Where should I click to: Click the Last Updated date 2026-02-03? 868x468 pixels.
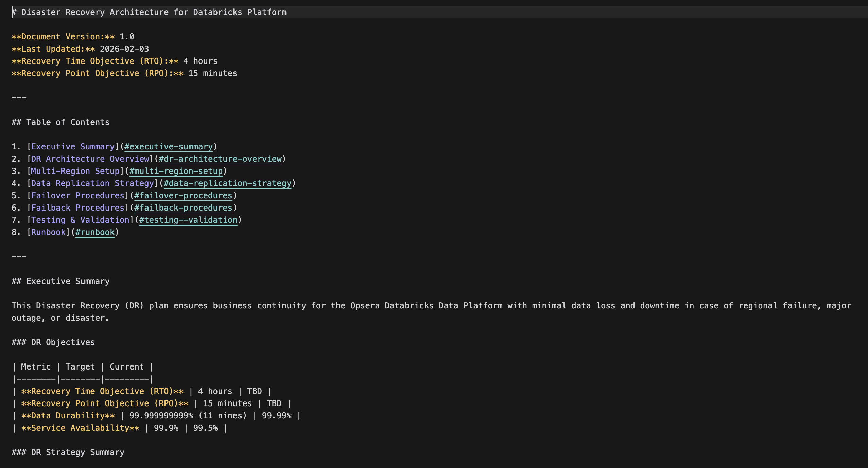124,49
